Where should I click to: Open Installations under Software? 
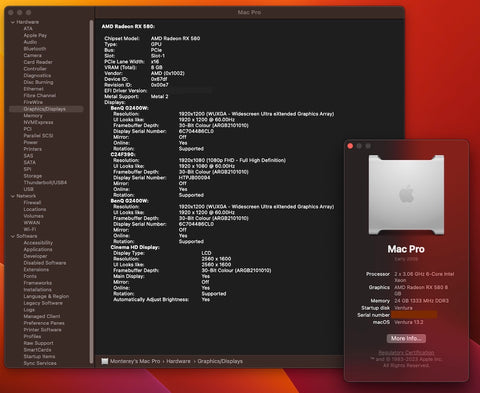pyautogui.click(x=38, y=290)
